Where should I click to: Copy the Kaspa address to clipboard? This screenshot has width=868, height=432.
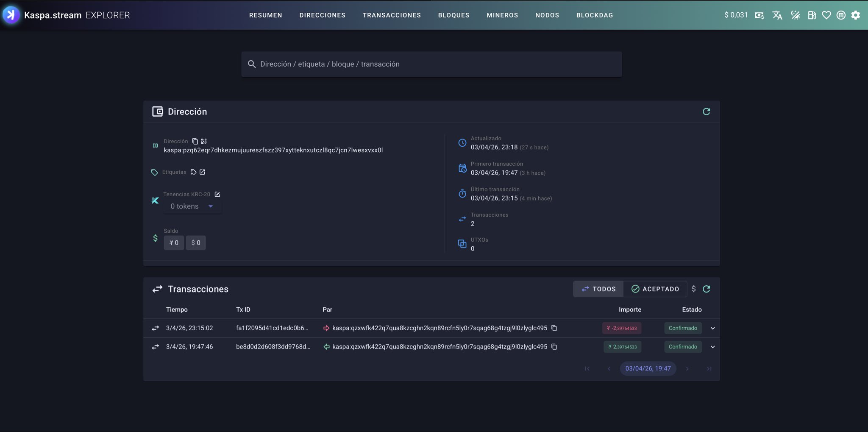(195, 141)
